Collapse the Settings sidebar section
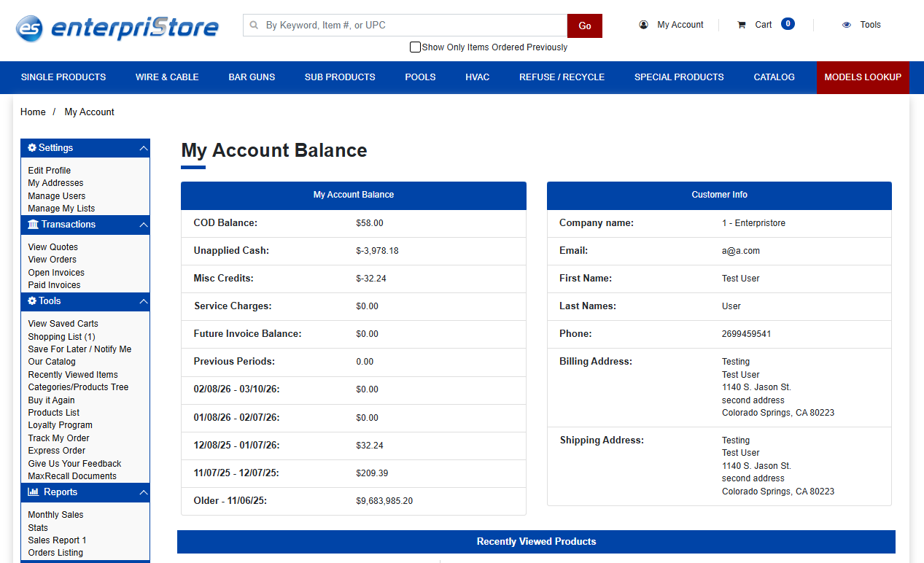Viewport: 924px width, 563px height. [x=144, y=148]
